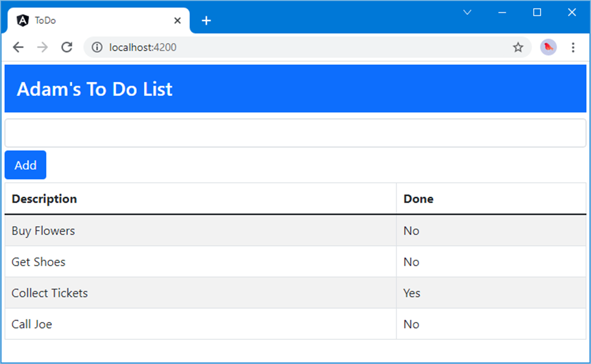The width and height of the screenshot is (591, 364).
Task: Open Chrome's three-dot menu
Action: pos(573,47)
